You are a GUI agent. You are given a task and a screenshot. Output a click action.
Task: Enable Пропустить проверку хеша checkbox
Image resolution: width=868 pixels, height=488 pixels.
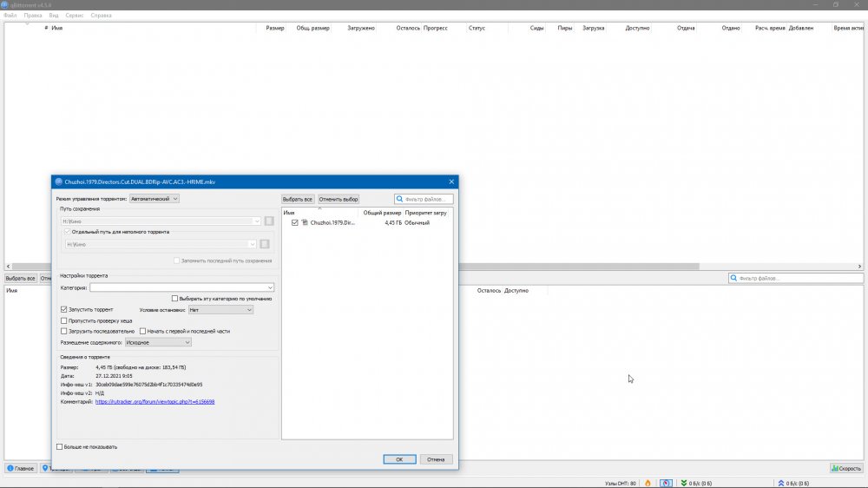click(64, 320)
